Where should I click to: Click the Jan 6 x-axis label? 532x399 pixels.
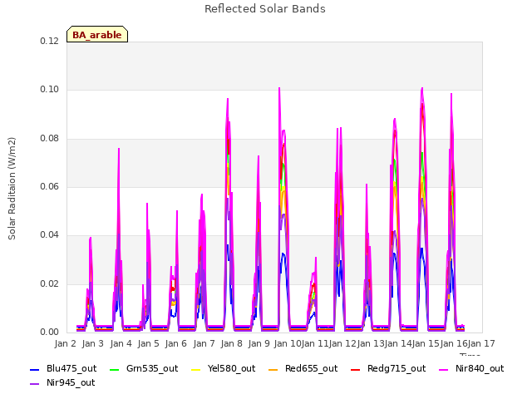pyautogui.click(x=176, y=343)
